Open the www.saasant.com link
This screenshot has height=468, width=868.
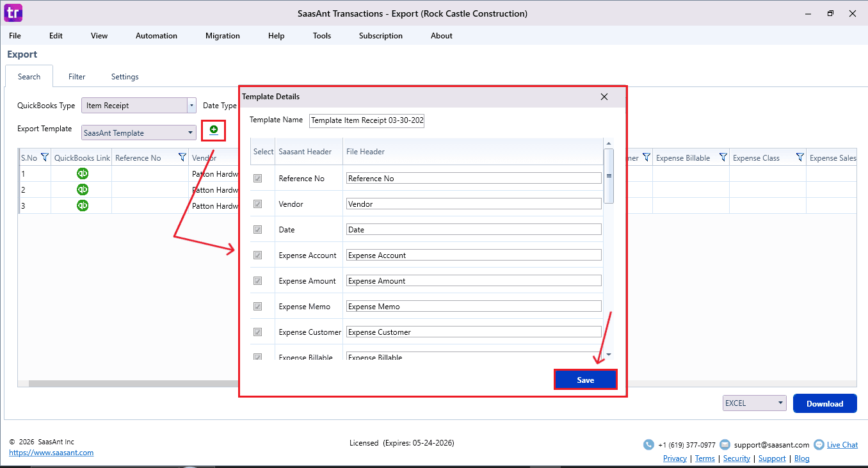point(51,453)
